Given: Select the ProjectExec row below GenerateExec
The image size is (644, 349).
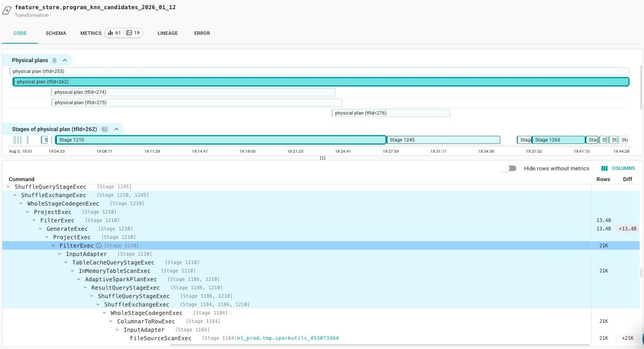Looking at the screenshot, I should [321, 237].
